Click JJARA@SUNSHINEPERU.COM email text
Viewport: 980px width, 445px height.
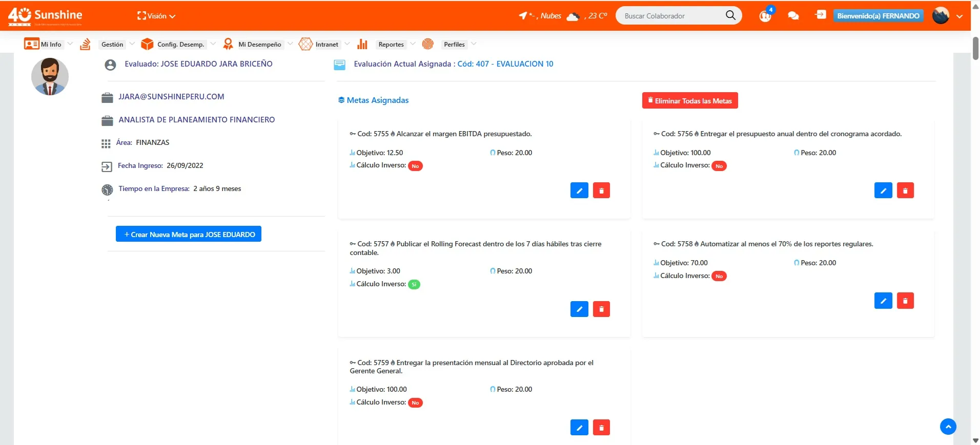pos(171,97)
